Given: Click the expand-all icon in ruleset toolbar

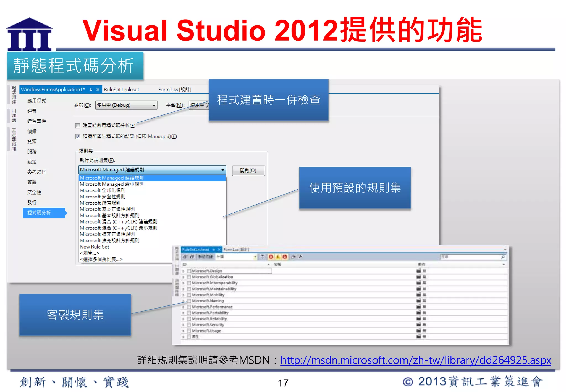Looking at the screenshot, I should pos(185,257).
